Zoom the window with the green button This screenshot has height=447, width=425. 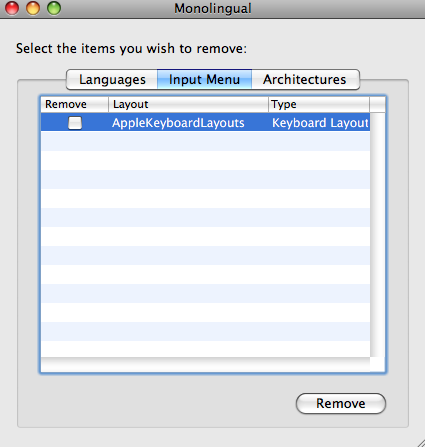click(x=54, y=8)
